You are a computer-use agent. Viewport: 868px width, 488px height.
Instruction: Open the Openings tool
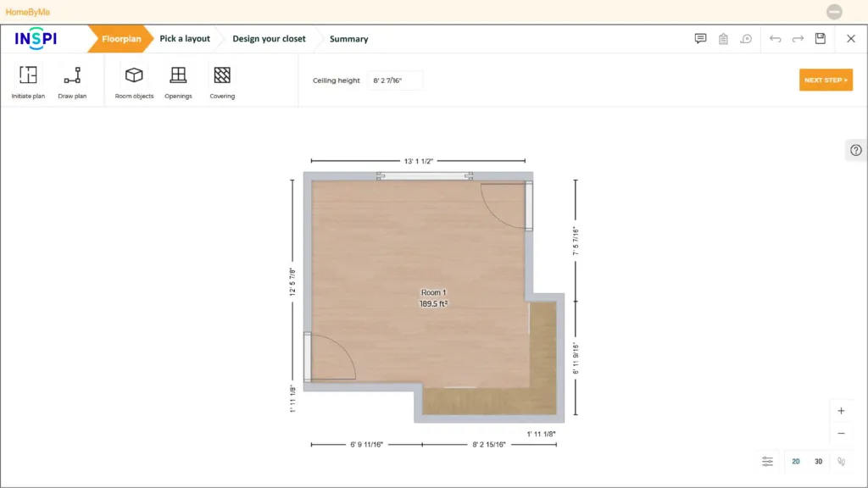(x=178, y=80)
